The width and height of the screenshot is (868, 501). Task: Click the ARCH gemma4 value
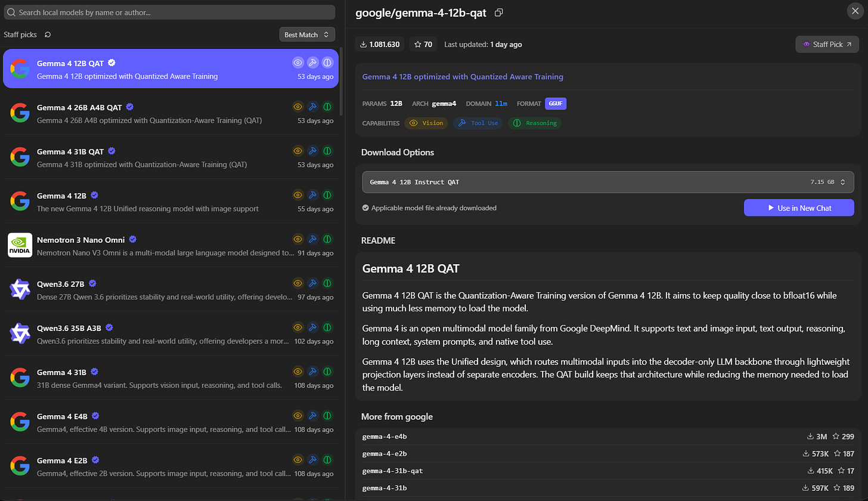tap(444, 103)
